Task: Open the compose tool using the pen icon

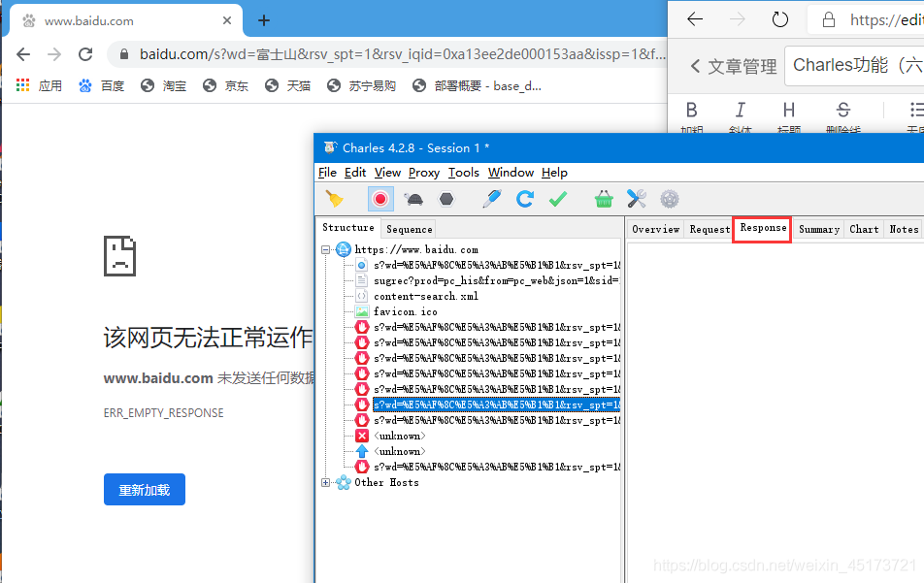Action: (x=491, y=199)
